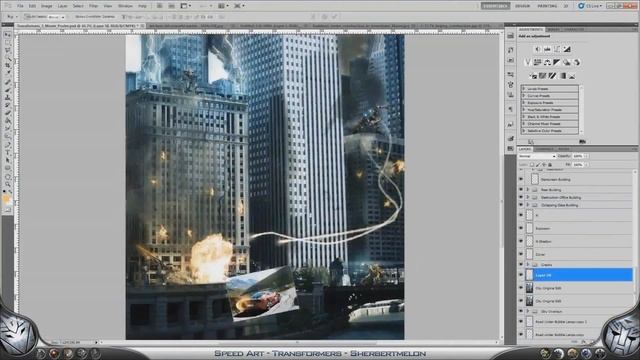Toggle visibility of Road Under Bubble Lense copy 2
The width and height of the screenshot is (640, 360).
[x=521, y=322]
